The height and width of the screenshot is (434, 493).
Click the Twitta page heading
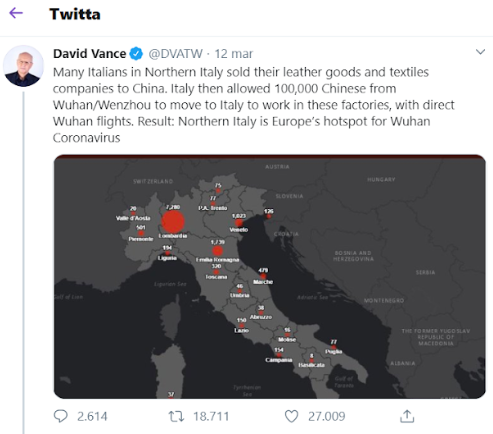75,14
